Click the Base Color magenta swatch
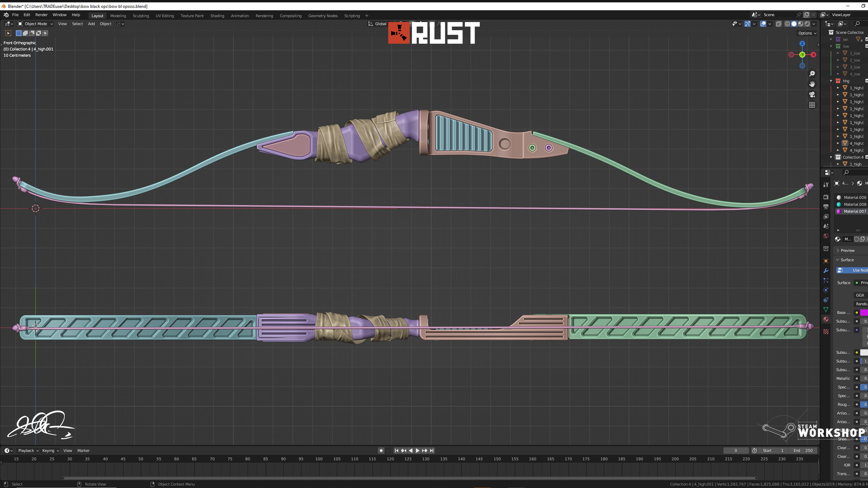This screenshot has height=488, width=868. (864, 312)
